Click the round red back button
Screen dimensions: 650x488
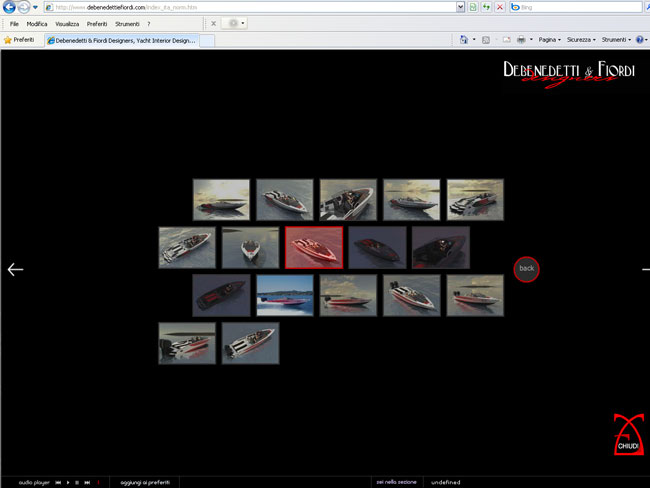pyautogui.click(x=526, y=269)
